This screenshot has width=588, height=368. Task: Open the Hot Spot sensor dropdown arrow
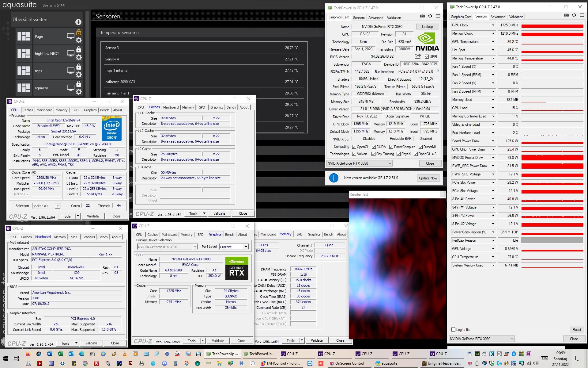point(493,50)
